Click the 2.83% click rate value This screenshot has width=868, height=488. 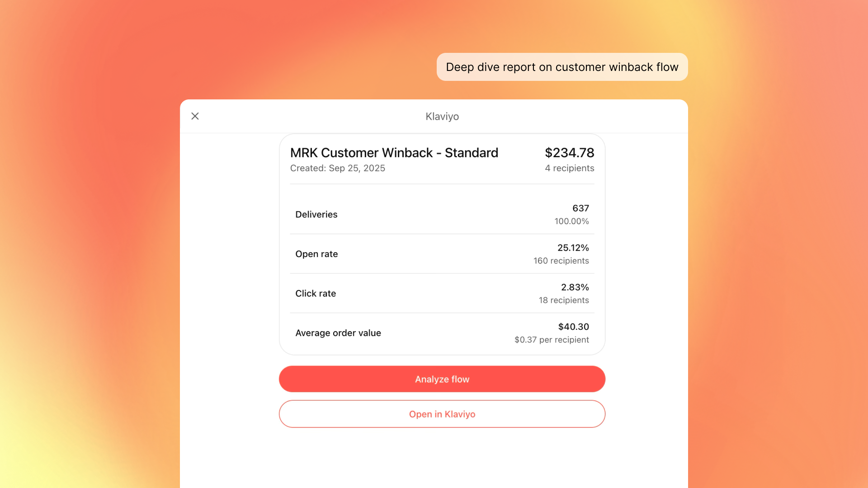coord(575,287)
